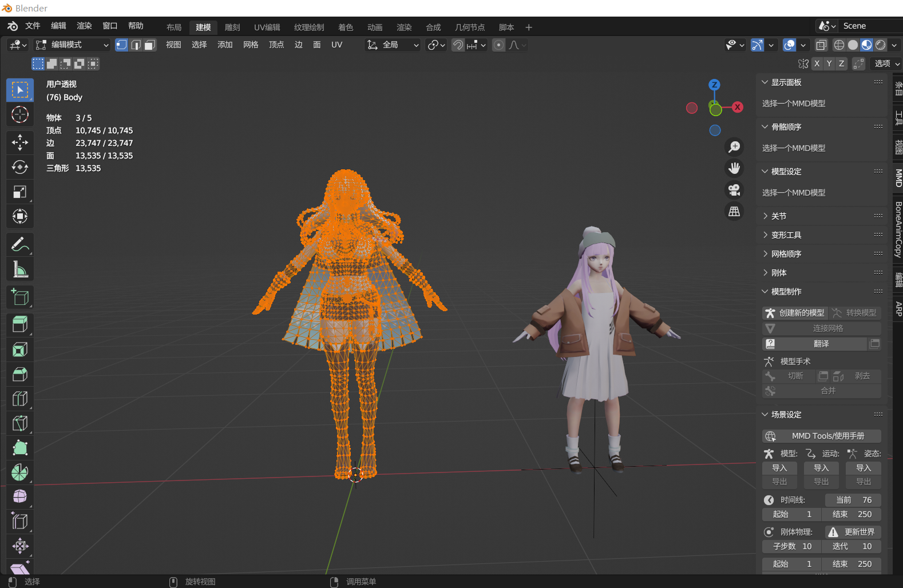Click the red X axis gizmo
903x588 pixels.
point(738,107)
